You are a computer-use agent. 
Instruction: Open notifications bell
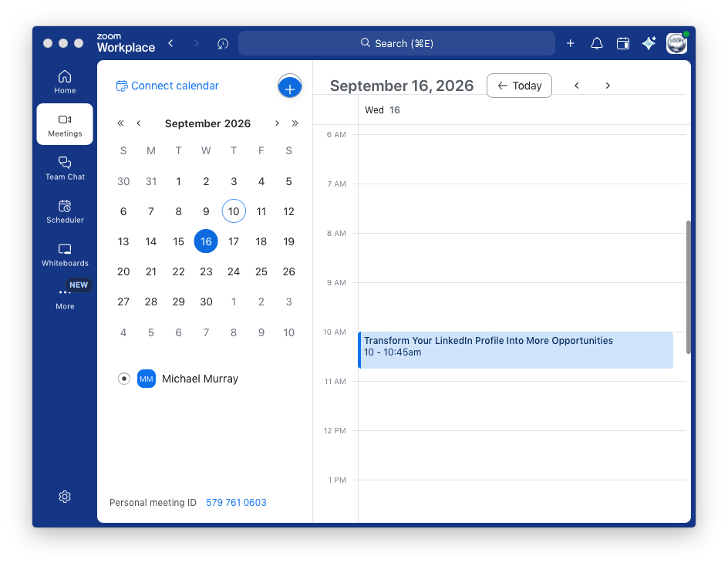[597, 43]
